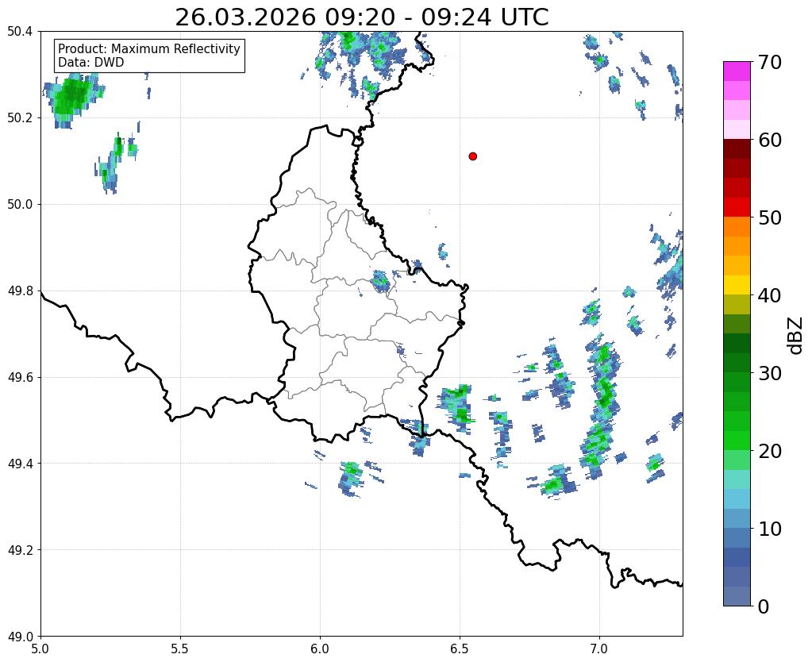Click the latitude label 49.8
Image resolution: width=812 pixels, height=662 pixels.
tap(20, 291)
